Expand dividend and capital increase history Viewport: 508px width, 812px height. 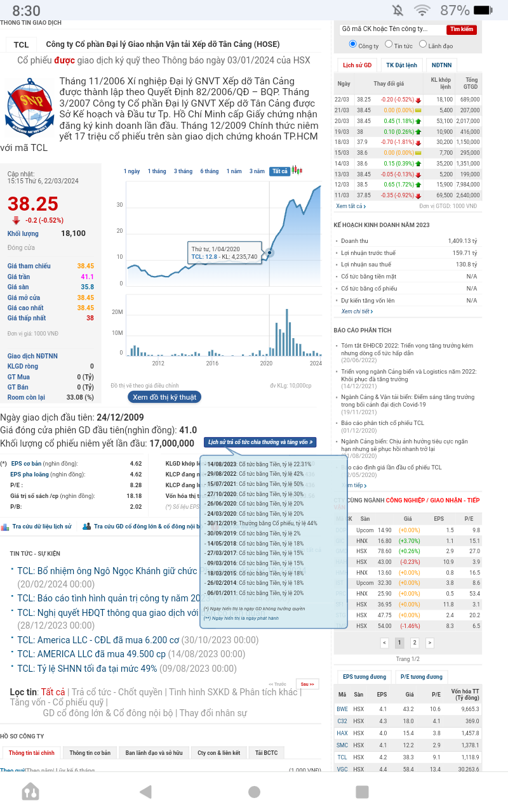click(260, 442)
